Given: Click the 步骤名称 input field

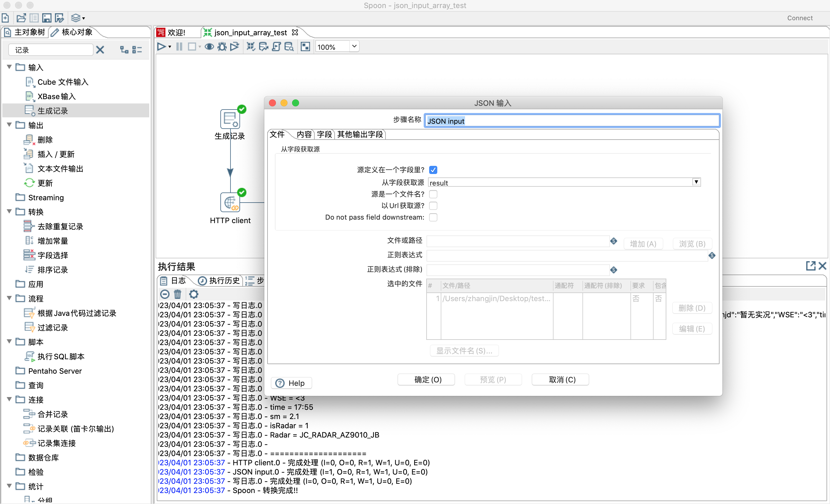Looking at the screenshot, I should point(572,121).
